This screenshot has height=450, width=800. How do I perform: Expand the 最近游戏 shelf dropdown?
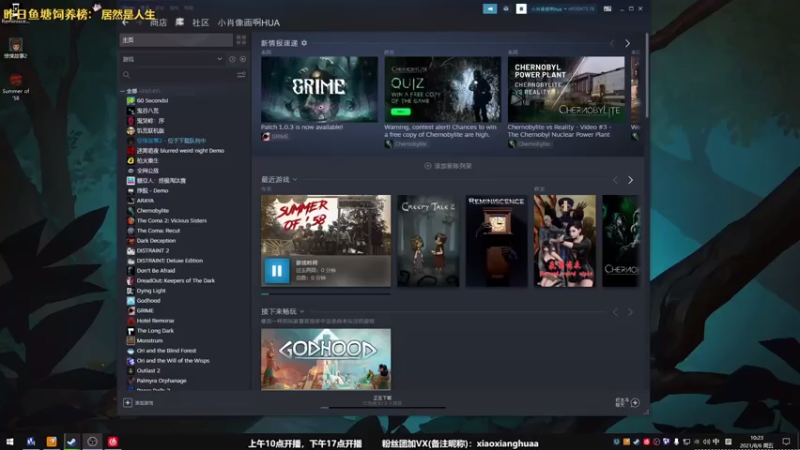(x=294, y=180)
